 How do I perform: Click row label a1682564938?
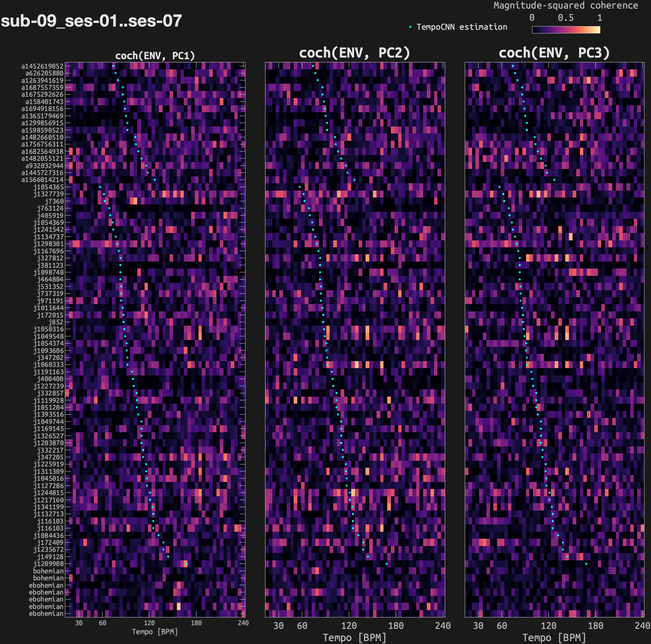click(42, 151)
